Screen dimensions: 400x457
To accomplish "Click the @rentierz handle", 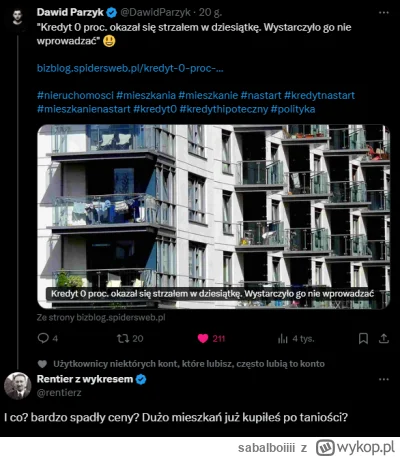I will [59, 393].
